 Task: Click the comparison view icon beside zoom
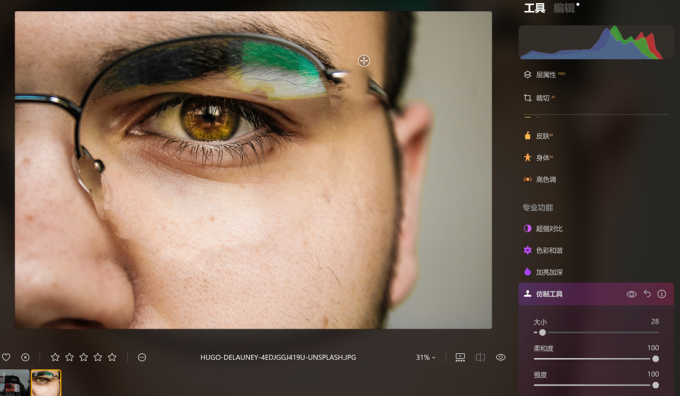[x=460, y=357]
